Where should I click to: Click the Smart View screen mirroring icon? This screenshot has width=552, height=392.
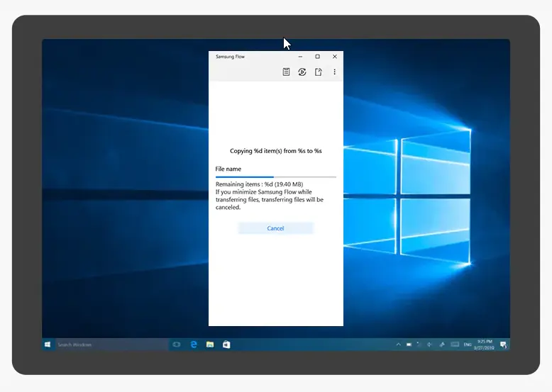click(x=302, y=72)
